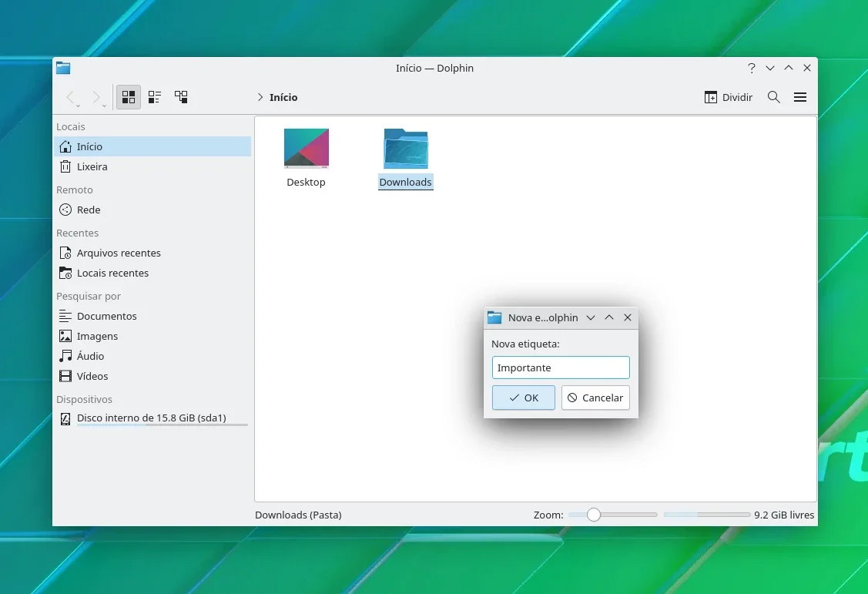Confirm the new tag with OK
This screenshot has height=594, width=868.
pos(524,398)
